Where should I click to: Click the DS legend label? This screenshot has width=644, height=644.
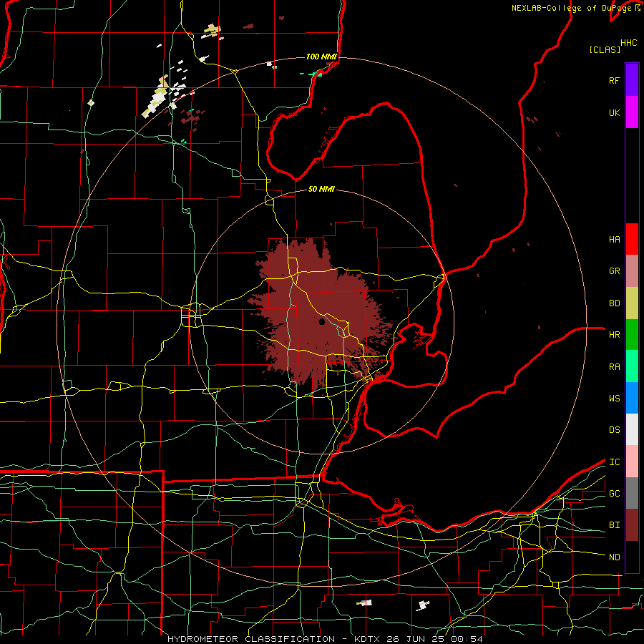tap(614, 429)
